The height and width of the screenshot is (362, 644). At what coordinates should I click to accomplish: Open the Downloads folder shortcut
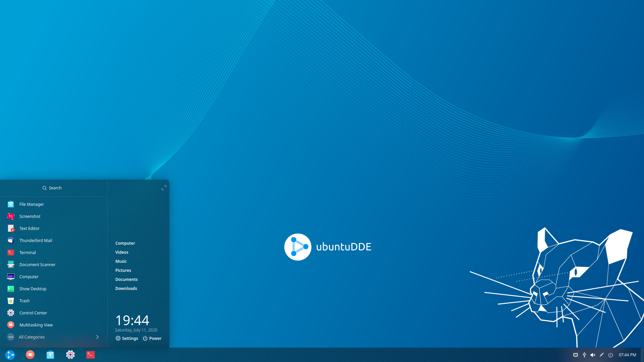[x=126, y=288]
